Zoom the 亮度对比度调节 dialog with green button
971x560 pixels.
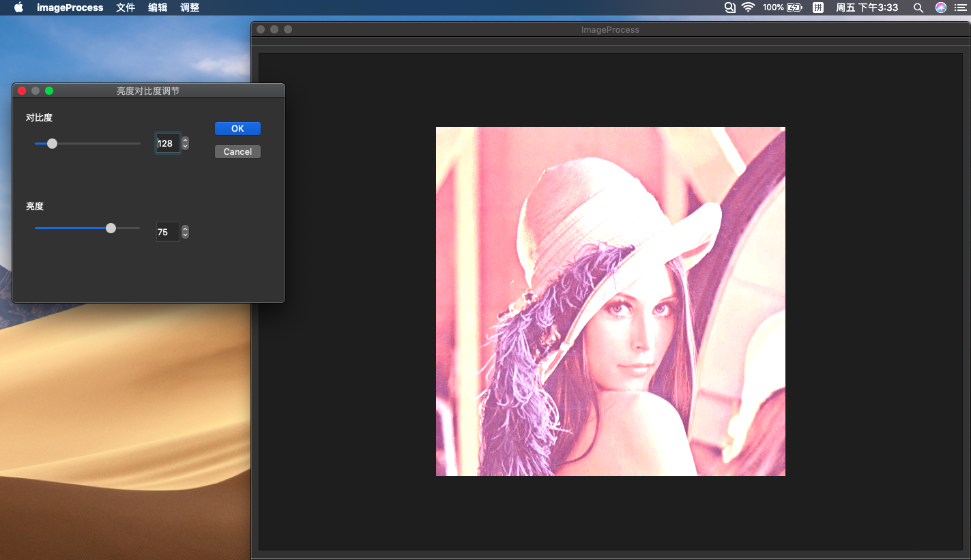tap(49, 91)
